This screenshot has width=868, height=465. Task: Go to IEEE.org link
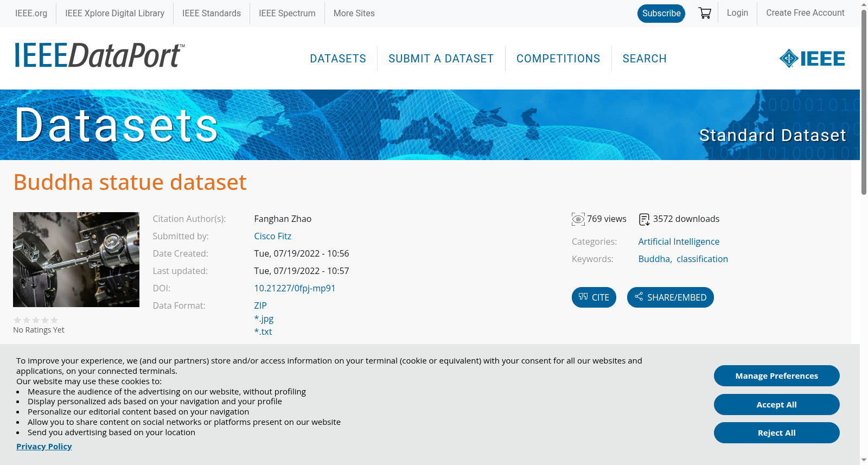coord(31,13)
